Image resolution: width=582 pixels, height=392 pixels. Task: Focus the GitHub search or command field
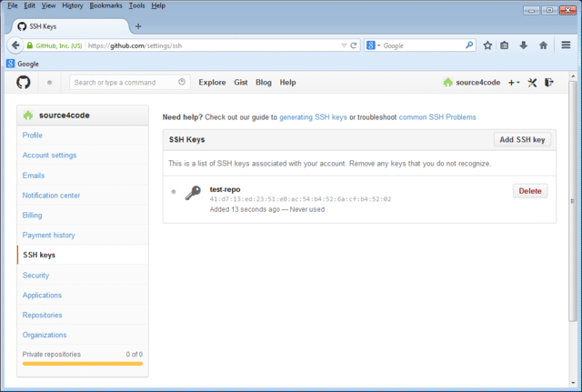129,82
